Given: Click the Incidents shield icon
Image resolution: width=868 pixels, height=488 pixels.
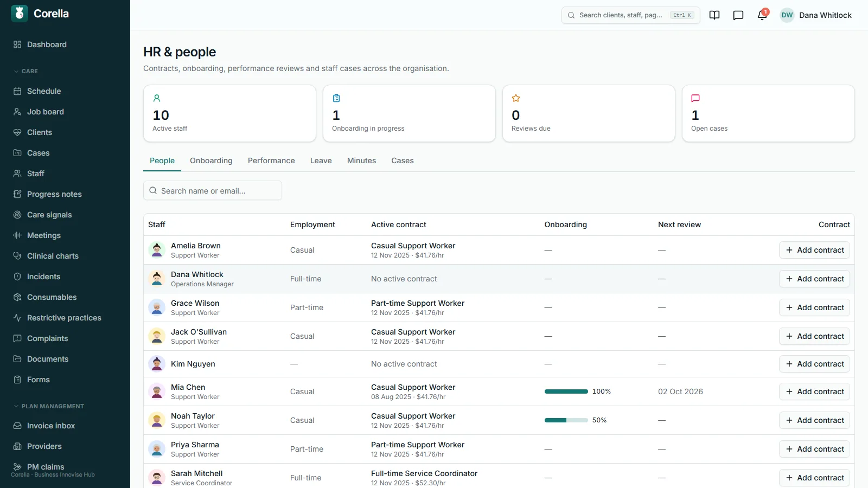Looking at the screenshot, I should 17,277.
